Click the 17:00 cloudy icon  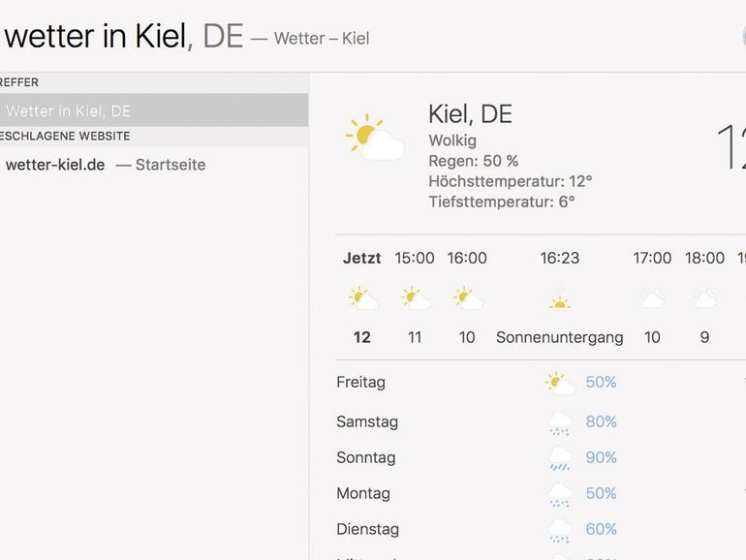[x=652, y=298]
